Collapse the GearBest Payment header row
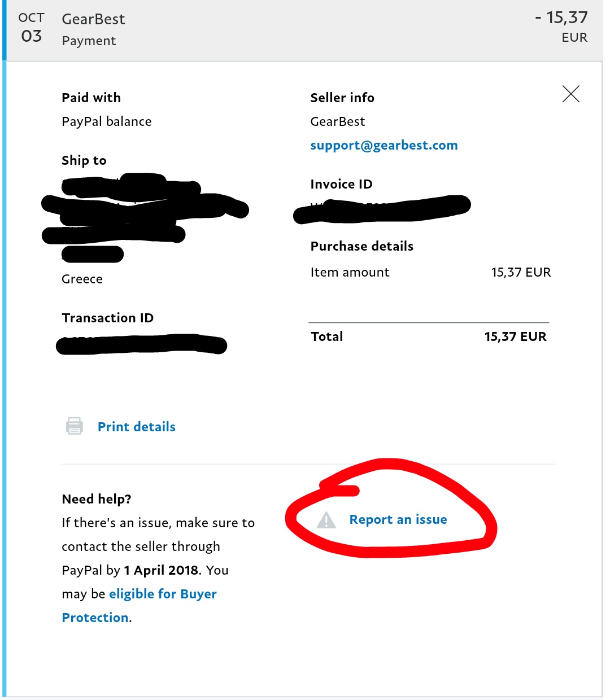The width and height of the screenshot is (610, 700). 303,30
